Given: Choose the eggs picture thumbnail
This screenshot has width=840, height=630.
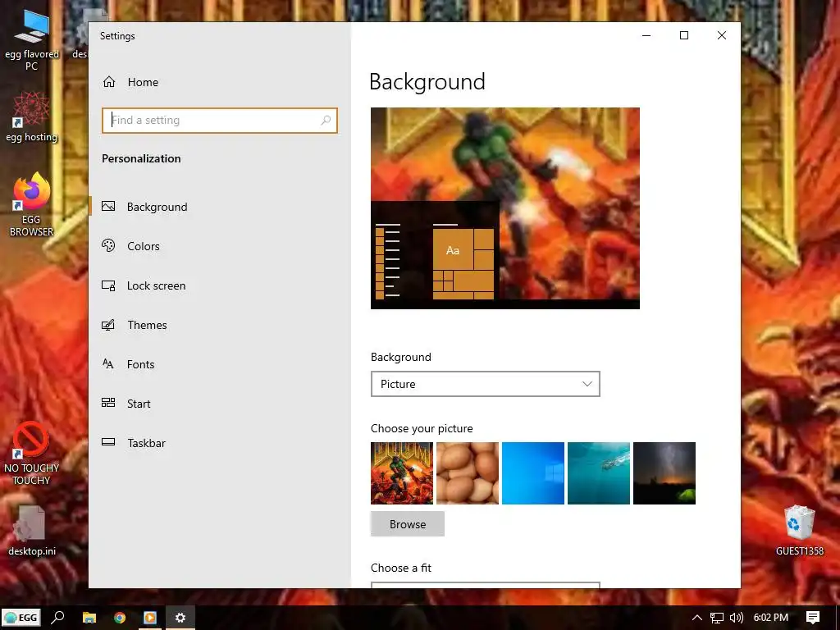Looking at the screenshot, I should point(468,473).
